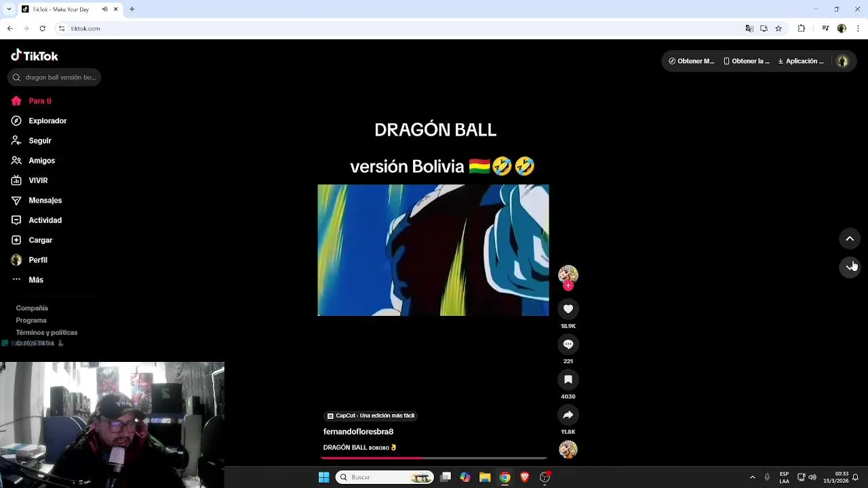Open the Amigos section
868x488 pixels.
coord(33,161)
